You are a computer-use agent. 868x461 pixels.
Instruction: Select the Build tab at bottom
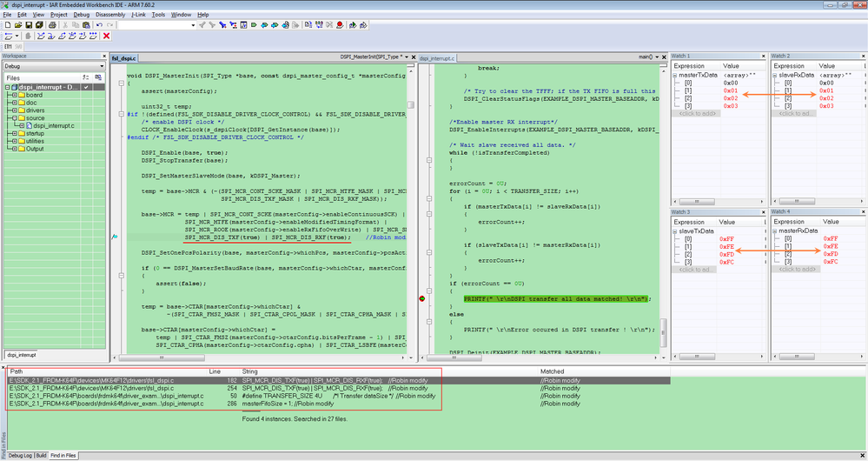pos(40,455)
